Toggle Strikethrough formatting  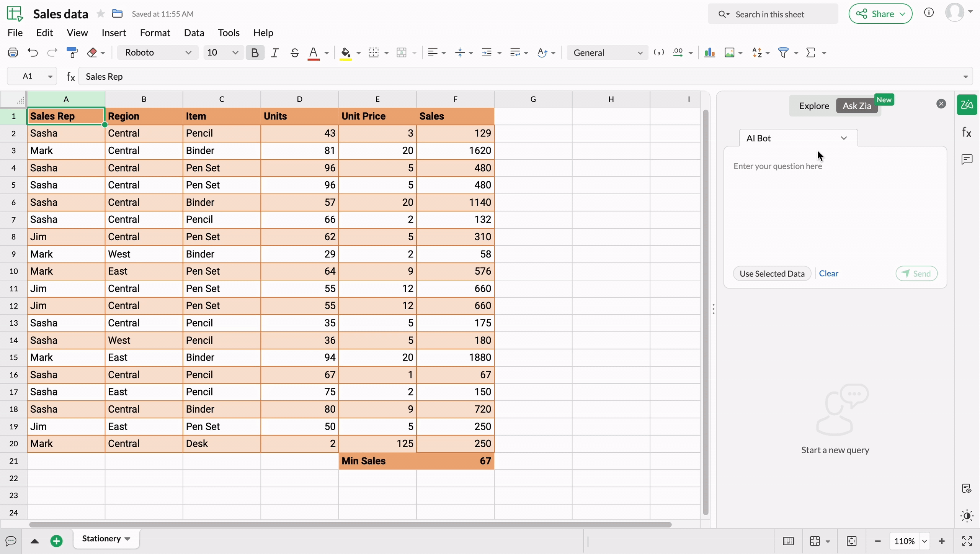click(294, 52)
